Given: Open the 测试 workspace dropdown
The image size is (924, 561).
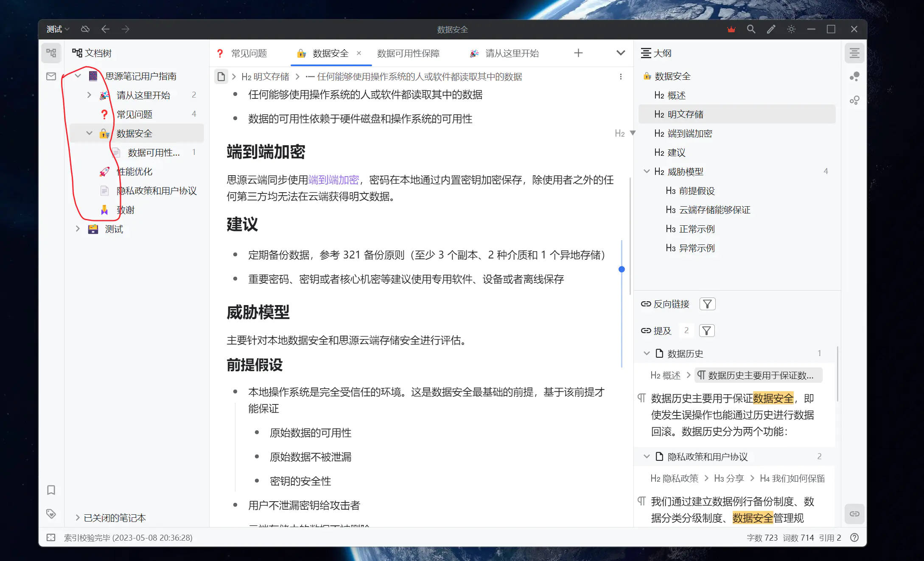Looking at the screenshot, I should pos(58,29).
